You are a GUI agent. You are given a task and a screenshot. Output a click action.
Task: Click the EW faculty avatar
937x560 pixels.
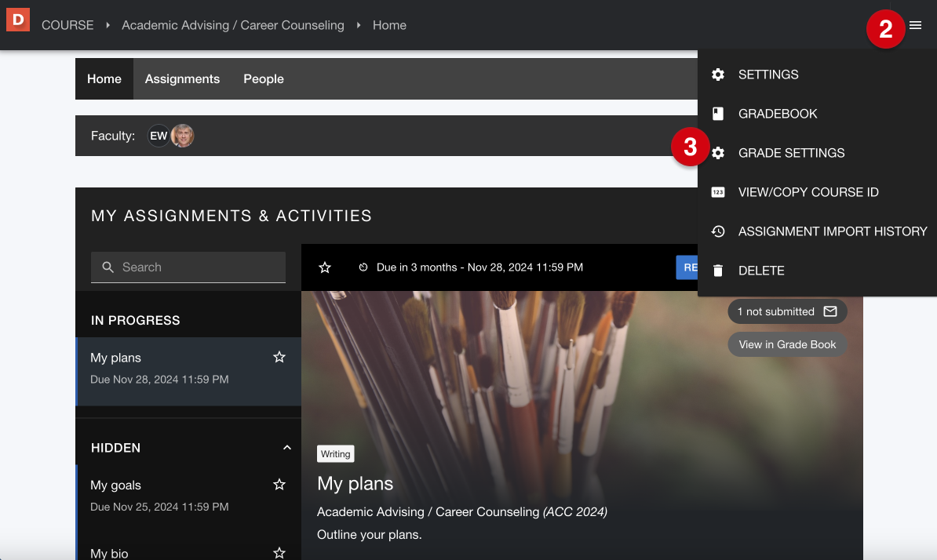159,136
